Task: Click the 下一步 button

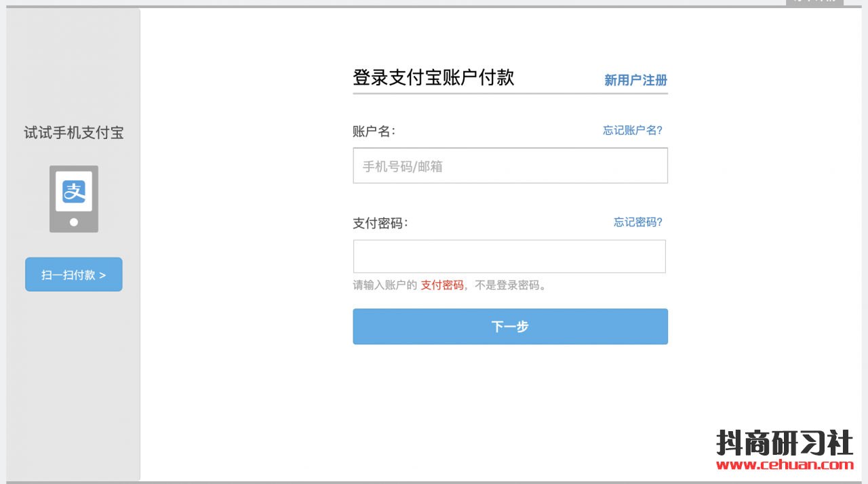Action: point(510,327)
